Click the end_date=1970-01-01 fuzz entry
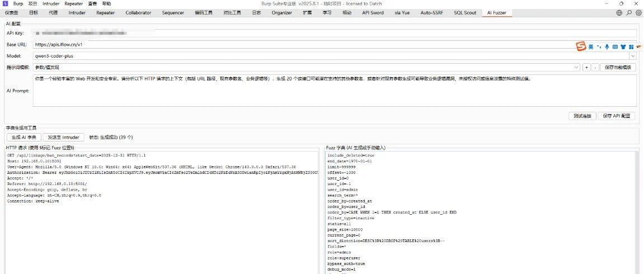Viewport: 644px width, 274px height. pyautogui.click(x=350, y=161)
